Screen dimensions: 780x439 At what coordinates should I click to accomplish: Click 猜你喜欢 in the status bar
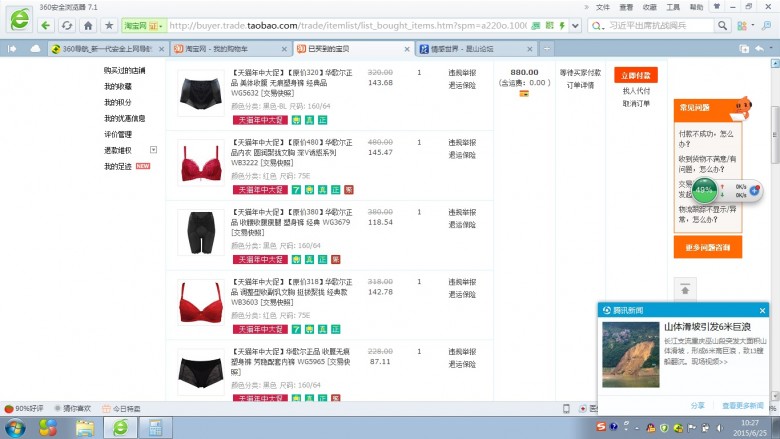(73, 409)
